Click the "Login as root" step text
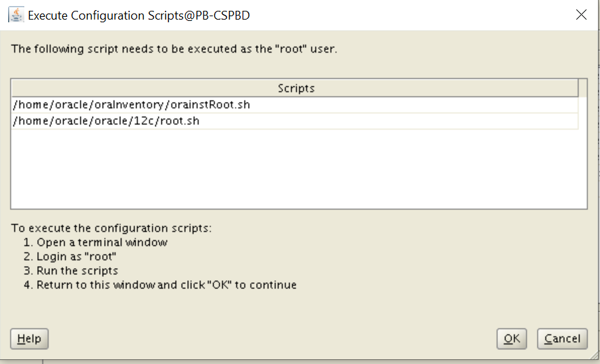The height and width of the screenshot is (364, 600). click(76, 256)
